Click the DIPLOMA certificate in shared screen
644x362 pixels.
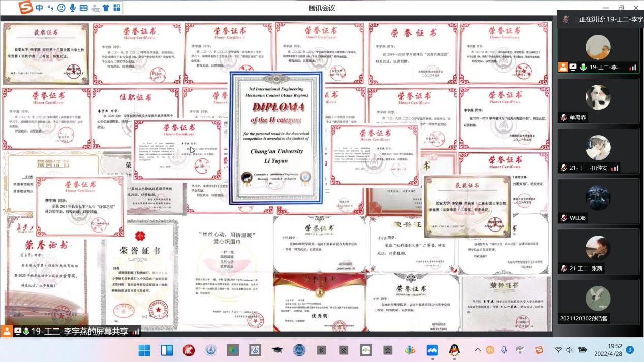[x=276, y=138]
